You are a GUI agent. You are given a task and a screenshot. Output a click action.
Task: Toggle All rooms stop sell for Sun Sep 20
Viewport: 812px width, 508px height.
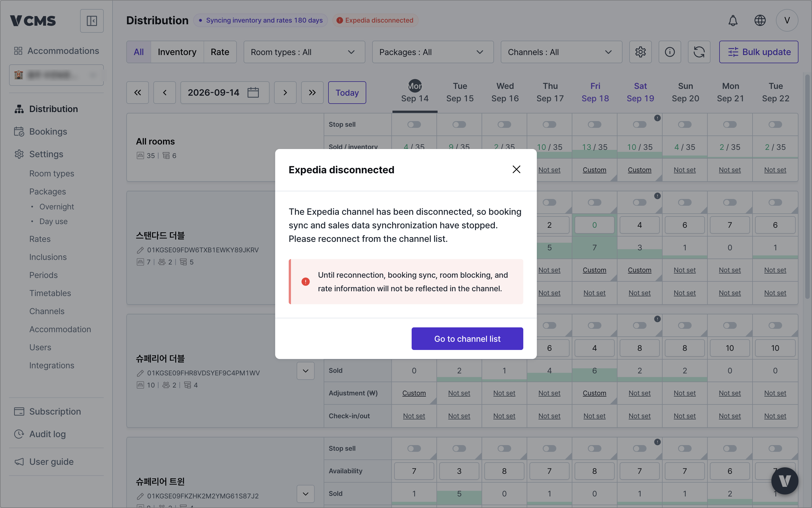tap(685, 125)
